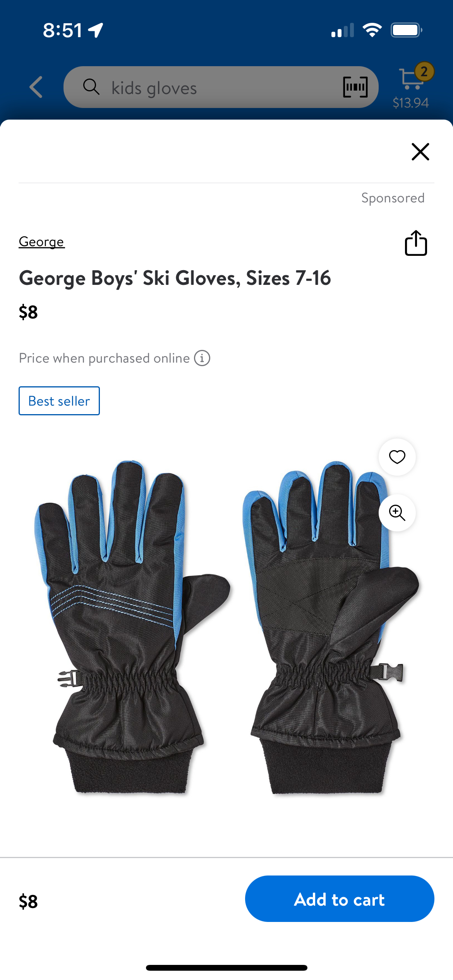This screenshot has width=453, height=980.
Task: Tap the Price when purchased online text
Action: [x=104, y=358]
